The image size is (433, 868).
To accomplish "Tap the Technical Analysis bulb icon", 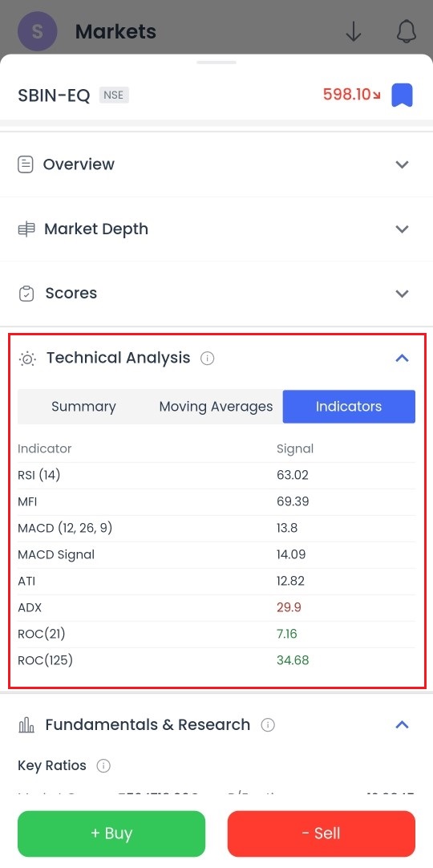I will click(x=27, y=359).
